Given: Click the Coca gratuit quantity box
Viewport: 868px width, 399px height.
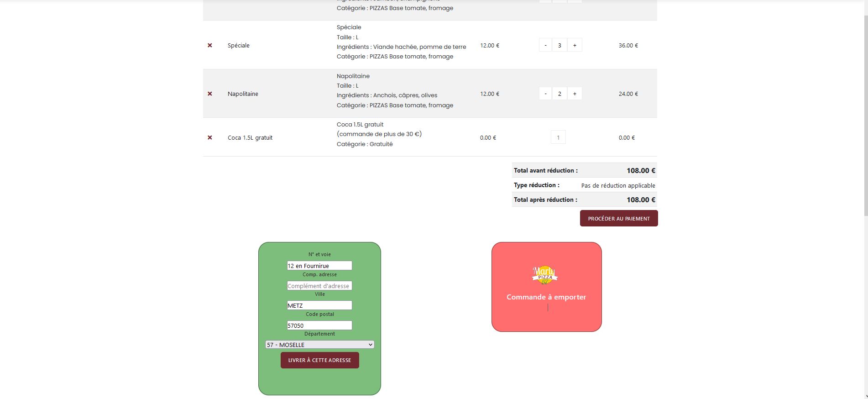Looking at the screenshot, I should (558, 137).
